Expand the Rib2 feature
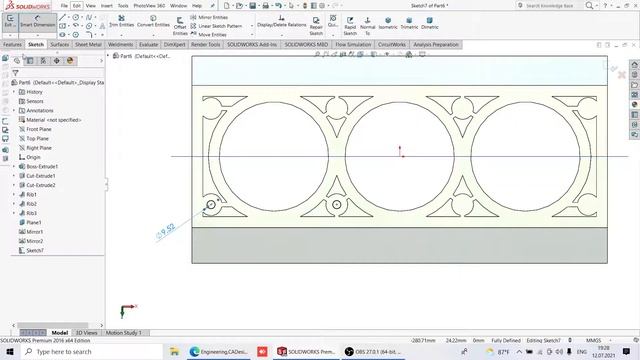Image resolution: width=640 pixels, height=360 pixels. (14, 204)
